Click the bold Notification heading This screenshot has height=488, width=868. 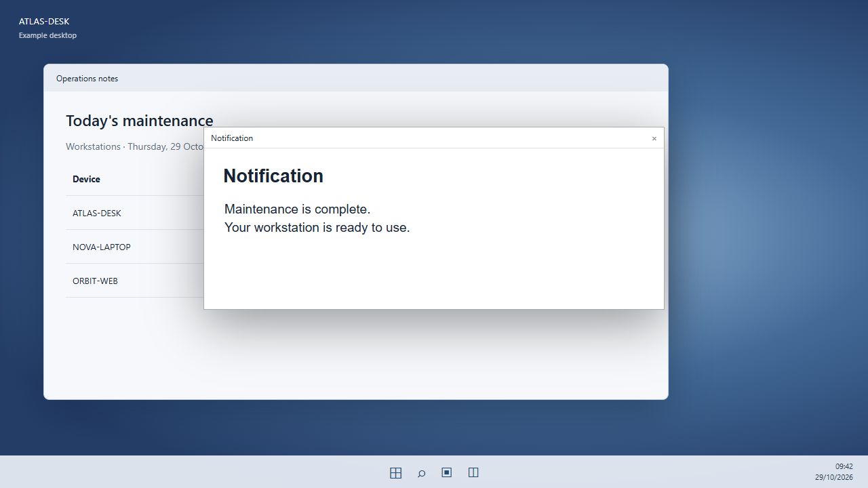[x=273, y=176]
